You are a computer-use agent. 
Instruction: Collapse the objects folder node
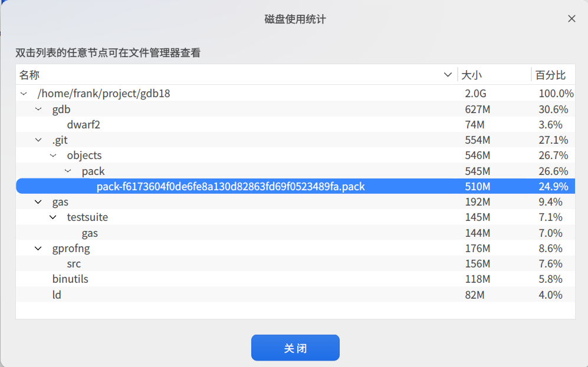(x=52, y=155)
